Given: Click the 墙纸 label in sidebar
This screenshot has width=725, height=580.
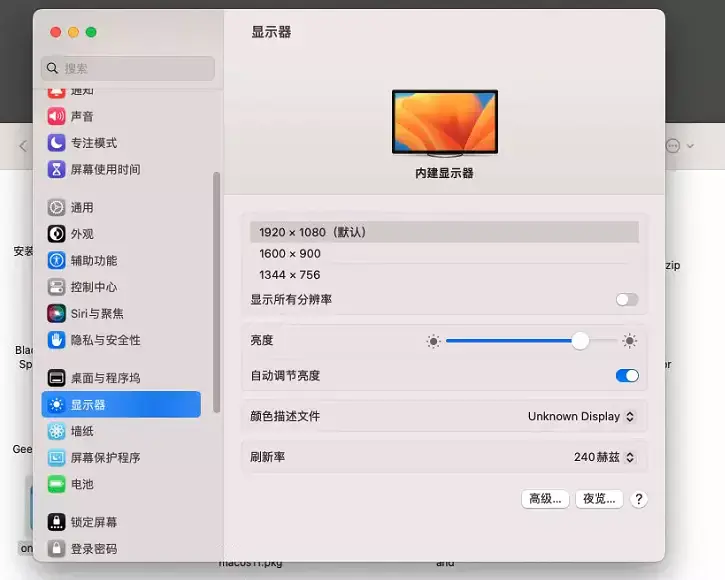Looking at the screenshot, I should [82, 431].
